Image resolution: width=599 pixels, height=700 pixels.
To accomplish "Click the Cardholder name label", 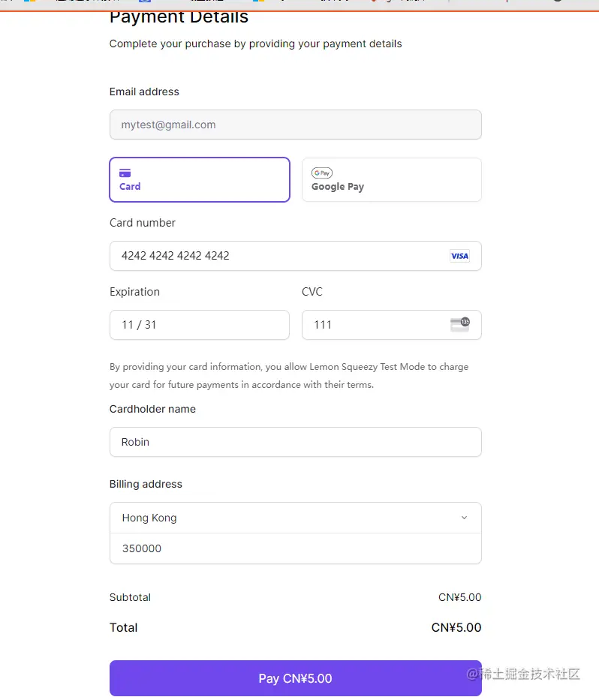I will coord(152,409).
